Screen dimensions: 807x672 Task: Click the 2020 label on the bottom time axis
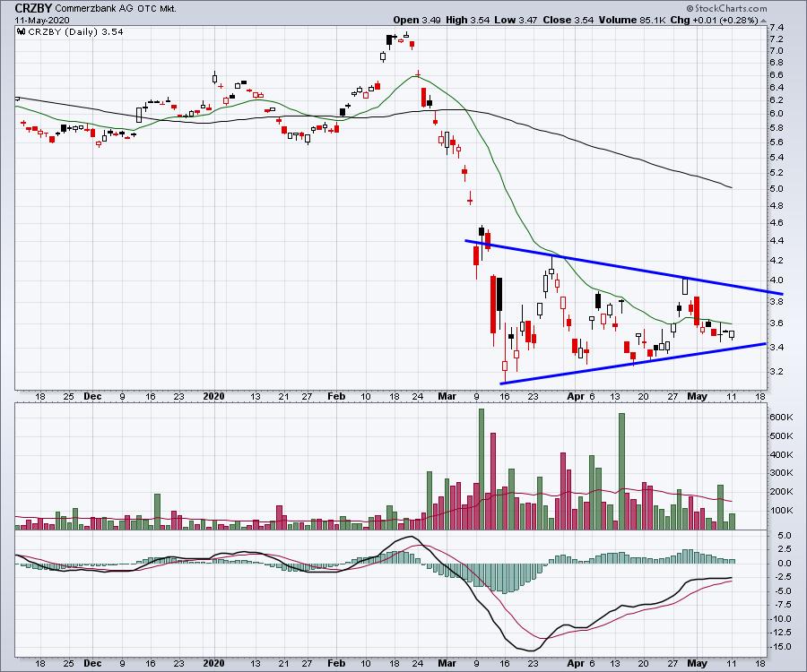(x=213, y=395)
